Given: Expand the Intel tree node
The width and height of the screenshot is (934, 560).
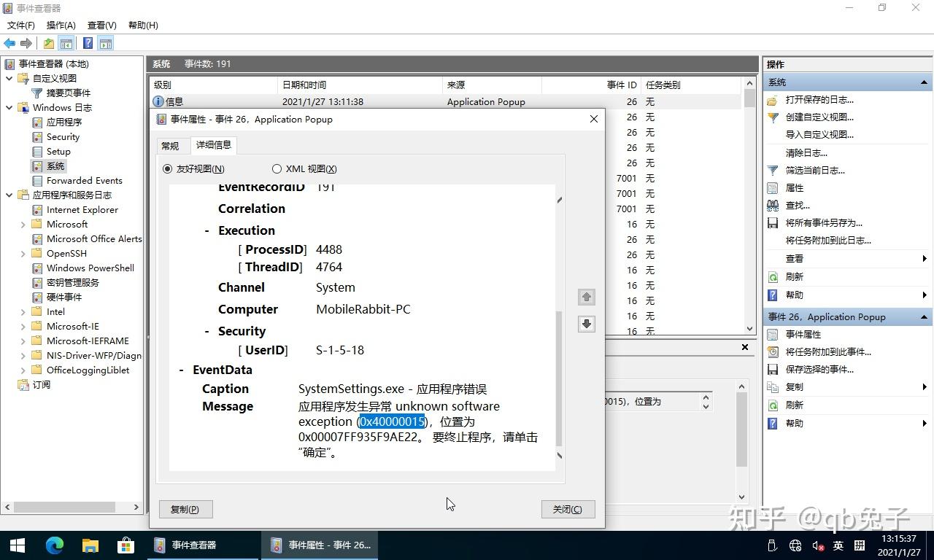Looking at the screenshot, I should pos(23,311).
